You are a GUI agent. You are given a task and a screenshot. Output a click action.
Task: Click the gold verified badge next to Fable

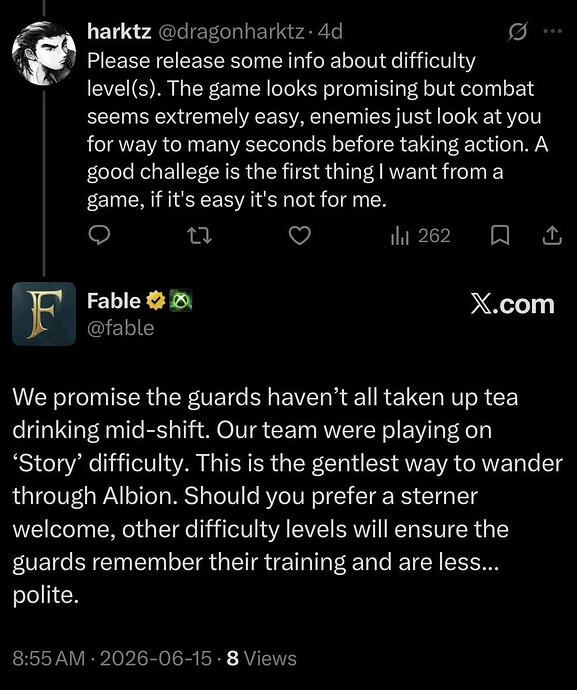point(155,301)
